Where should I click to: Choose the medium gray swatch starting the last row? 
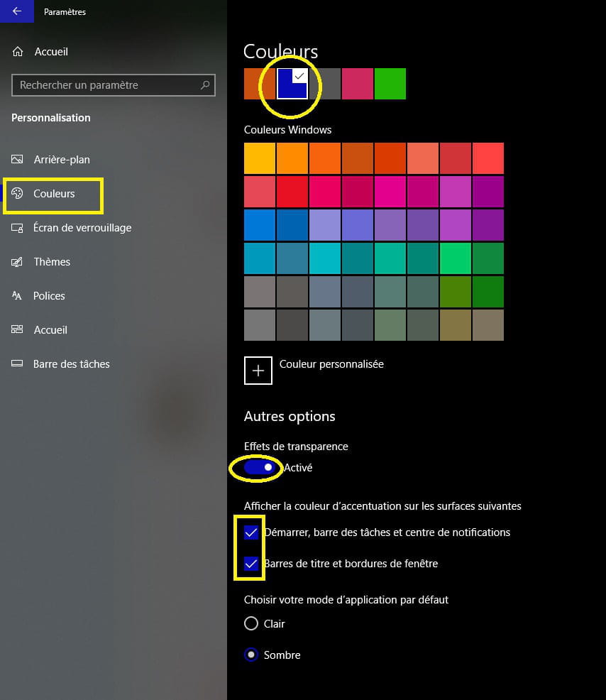click(260, 325)
